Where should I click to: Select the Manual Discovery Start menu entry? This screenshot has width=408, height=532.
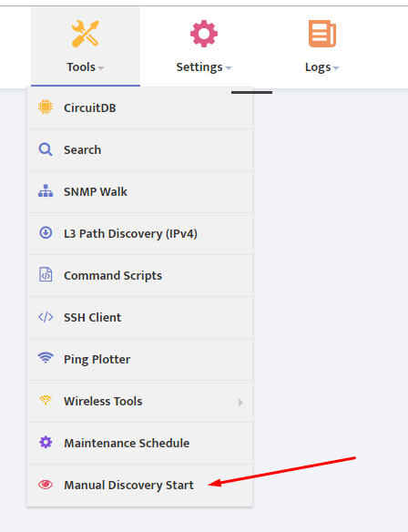tap(139, 486)
